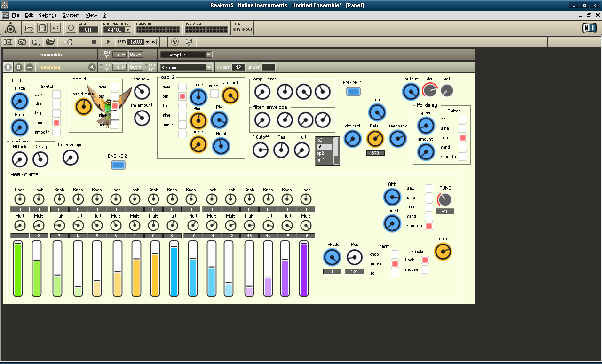This screenshot has width=602, height=364.
Task: Open the '8 - mooi' snapshot dropdown
Action: [x=186, y=67]
